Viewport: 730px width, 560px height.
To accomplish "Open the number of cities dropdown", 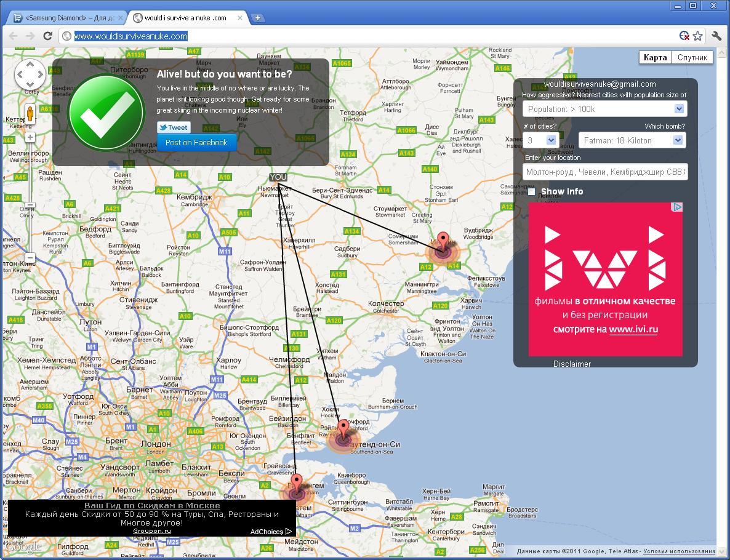I will coord(540,140).
